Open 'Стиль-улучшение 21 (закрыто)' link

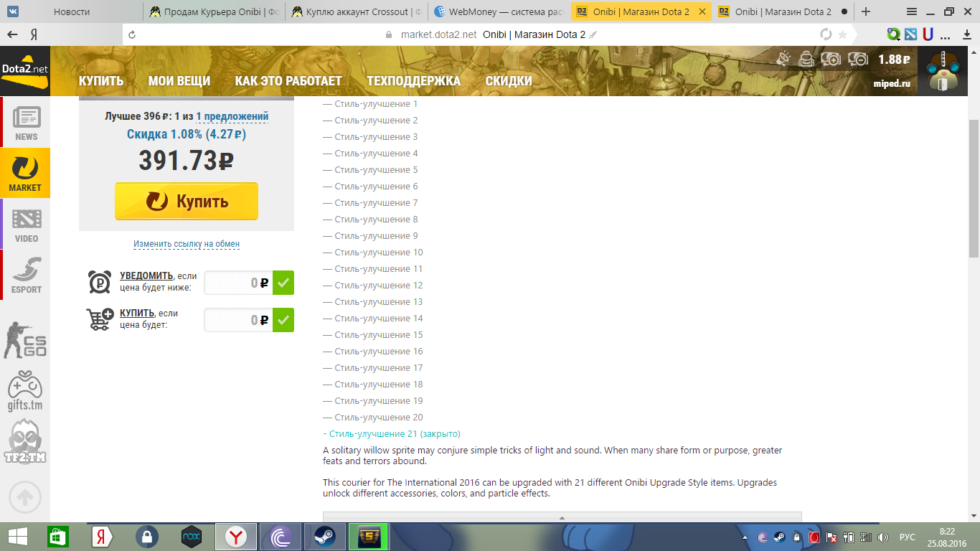pos(392,434)
